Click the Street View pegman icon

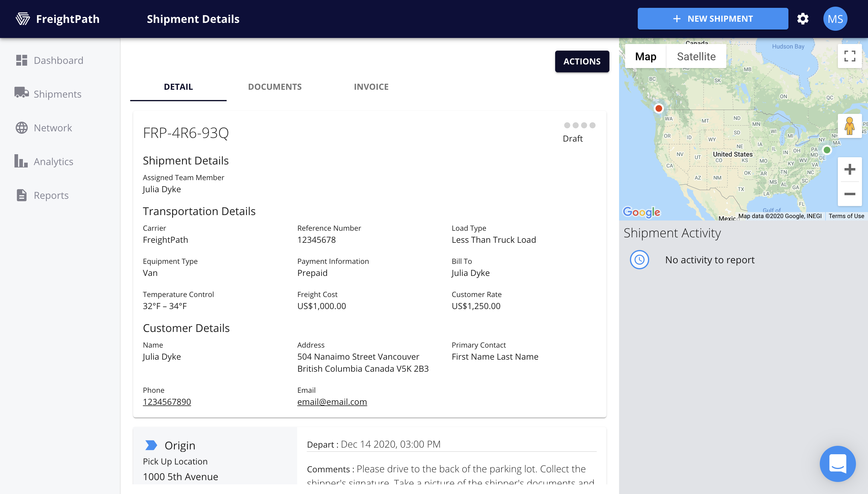[849, 126]
